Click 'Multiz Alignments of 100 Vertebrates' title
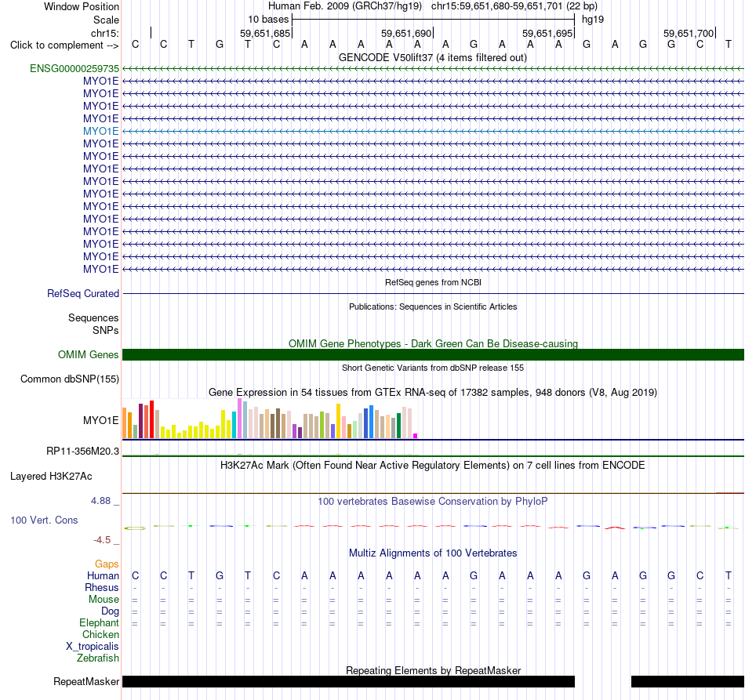The height and width of the screenshot is (700, 745). [433, 553]
